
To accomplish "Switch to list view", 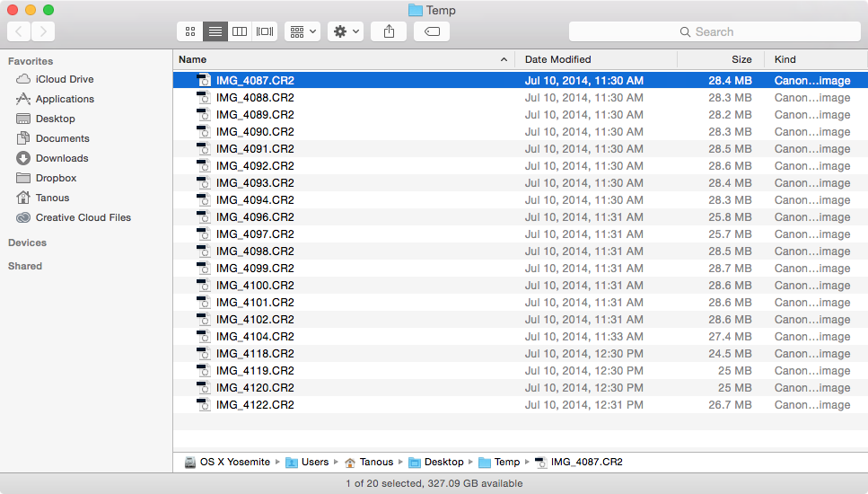I will (x=215, y=31).
